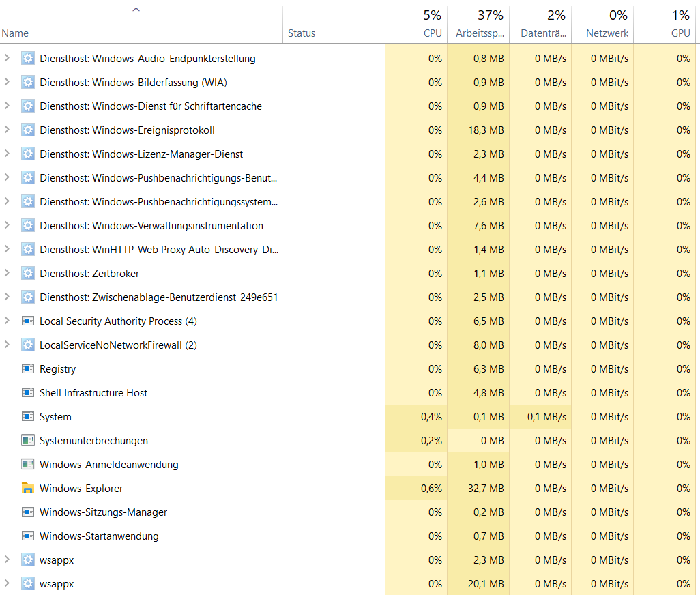Expand Diensthost: Windows-Bilderfassung (WIA)
This screenshot has height=595, width=700.
[x=7, y=82]
